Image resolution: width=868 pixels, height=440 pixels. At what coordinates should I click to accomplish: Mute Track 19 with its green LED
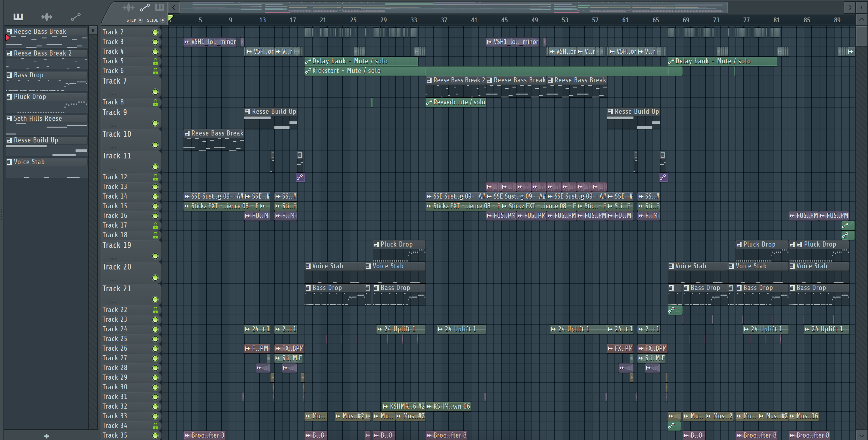coord(155,257)
